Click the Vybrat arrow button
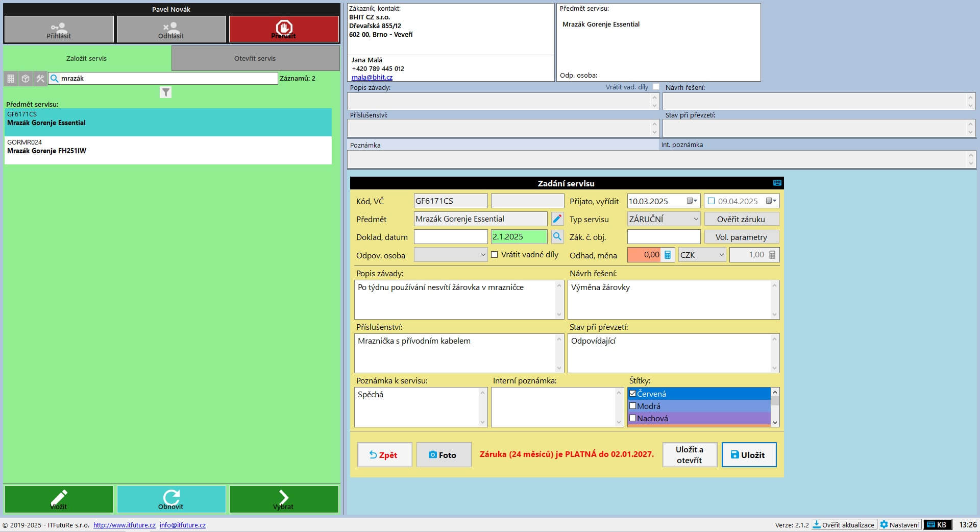Image resolution: width=980 pixels, height=532 pixels. tap(284, 499)
